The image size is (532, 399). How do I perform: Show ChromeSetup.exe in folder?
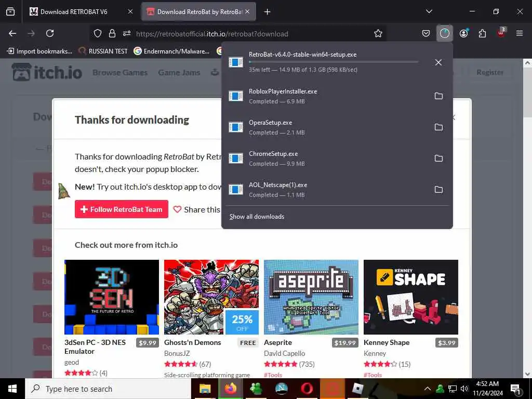point(438,158)
